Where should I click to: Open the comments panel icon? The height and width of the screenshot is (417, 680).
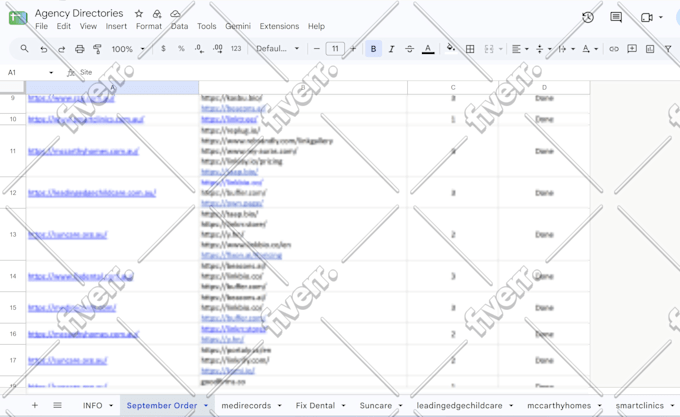[x=616, y=17]
